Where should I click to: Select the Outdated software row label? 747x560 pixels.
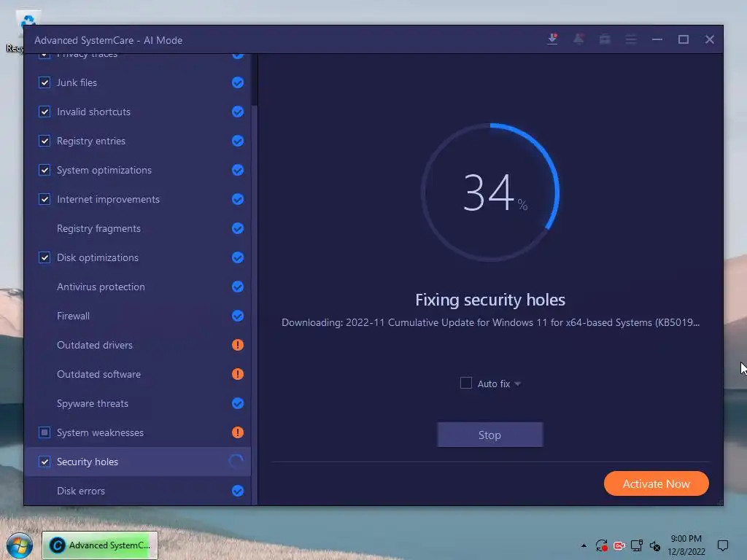[x=98, y=374]
